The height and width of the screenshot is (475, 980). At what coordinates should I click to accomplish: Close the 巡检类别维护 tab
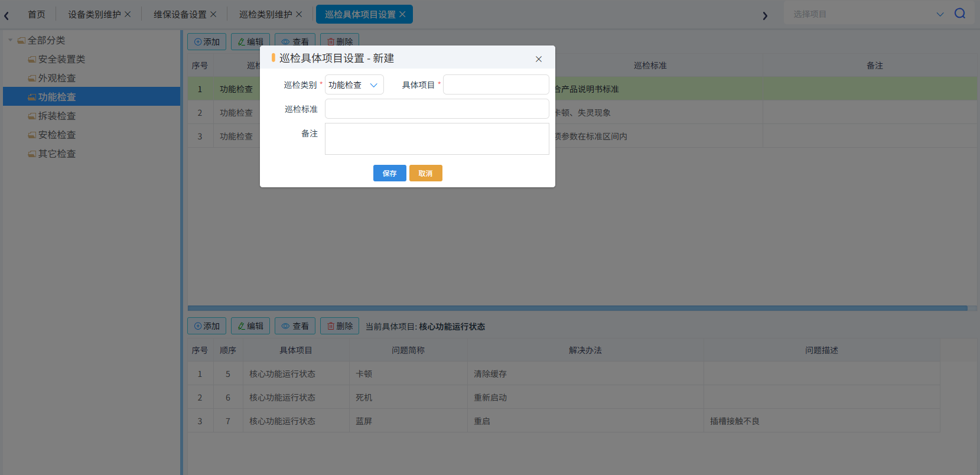point(299,14)
